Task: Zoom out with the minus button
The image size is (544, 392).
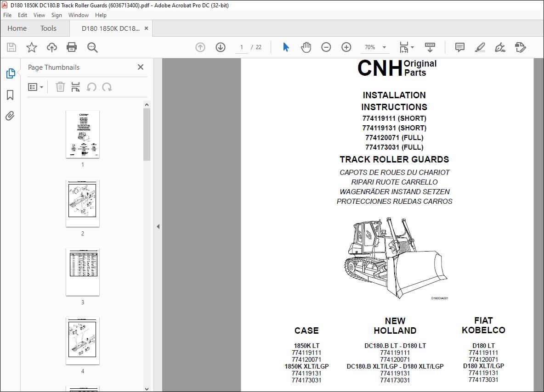Action: (x=326, y=47)
